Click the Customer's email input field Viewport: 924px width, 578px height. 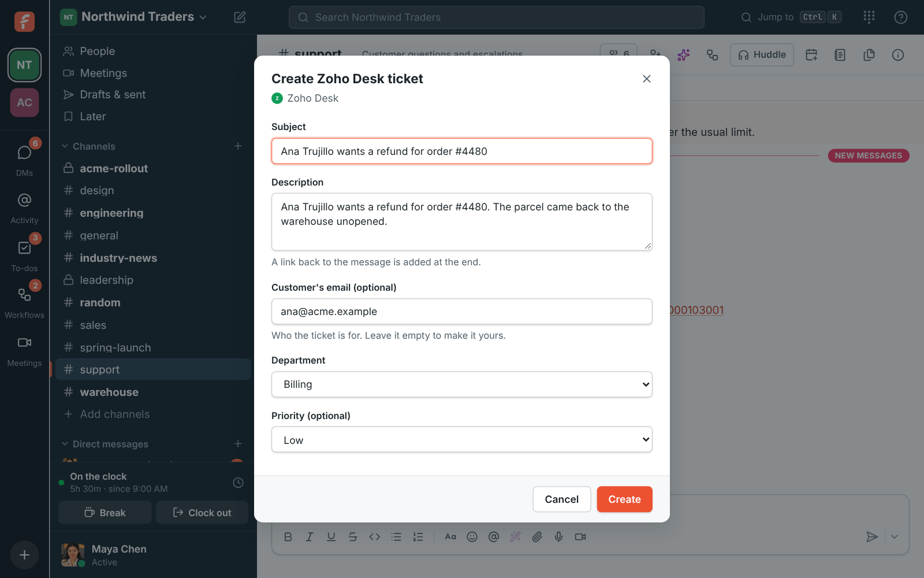[462, 312]
